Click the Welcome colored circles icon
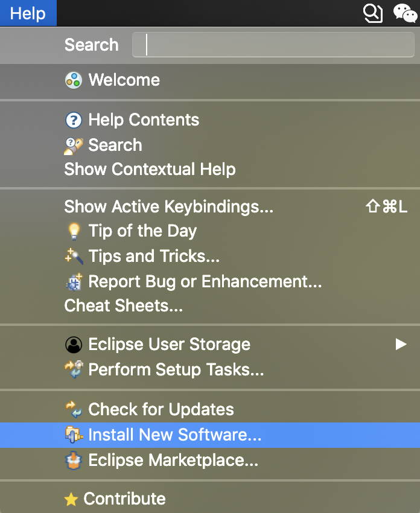Screen dimensions: 420x513 [74, 80]
